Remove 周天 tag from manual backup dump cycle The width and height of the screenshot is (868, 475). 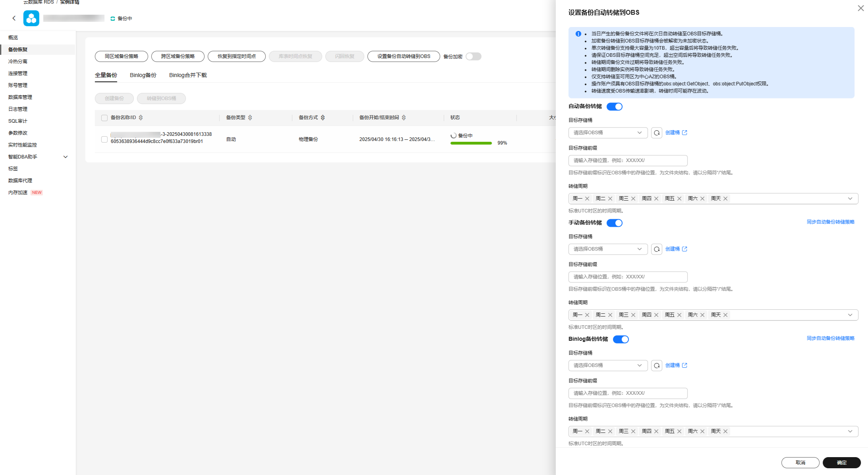click(x=725, y=315)
